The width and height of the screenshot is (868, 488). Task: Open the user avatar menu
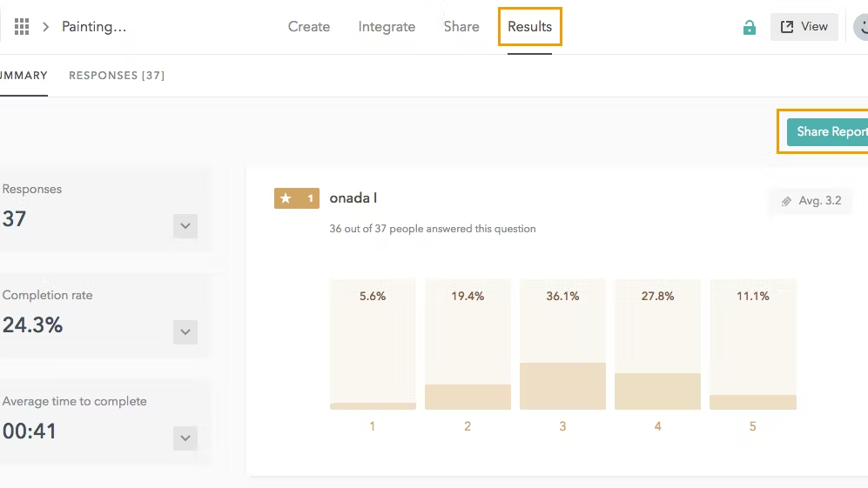pos(861,27)
